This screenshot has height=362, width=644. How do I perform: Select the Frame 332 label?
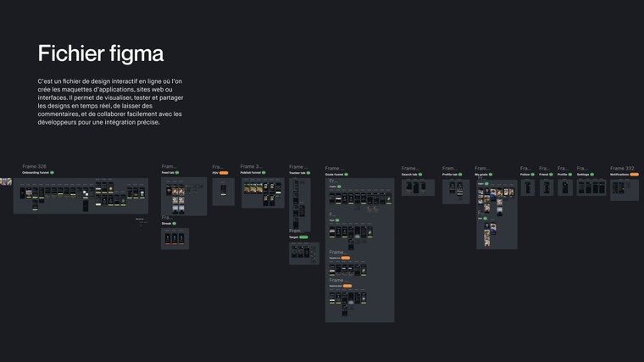[622, 168]
